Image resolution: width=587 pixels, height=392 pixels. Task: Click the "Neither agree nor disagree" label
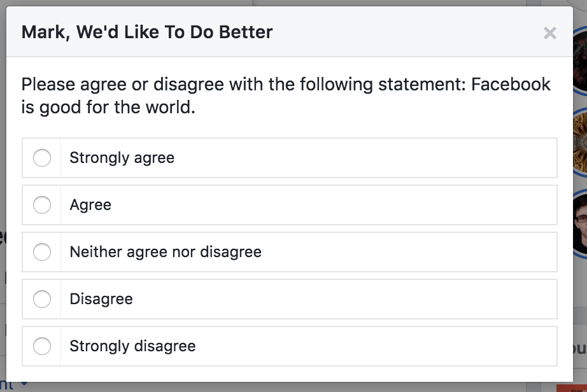click(166, 252)
